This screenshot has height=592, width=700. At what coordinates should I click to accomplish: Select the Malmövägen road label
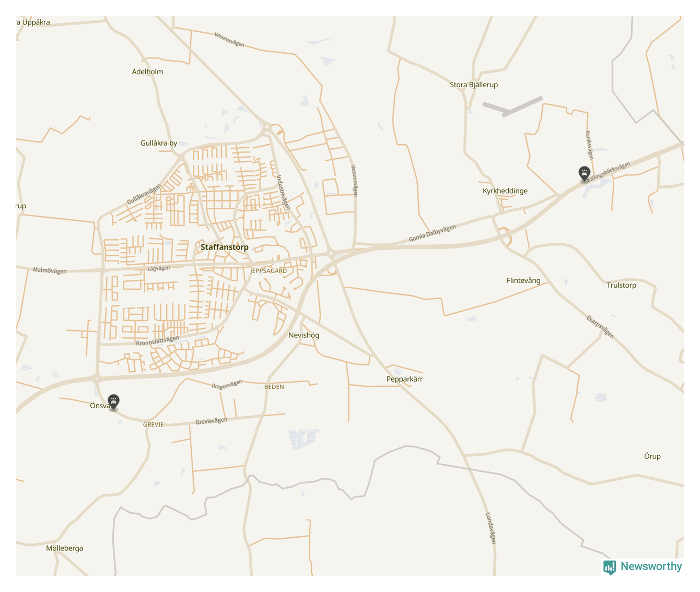coord(50,270)
